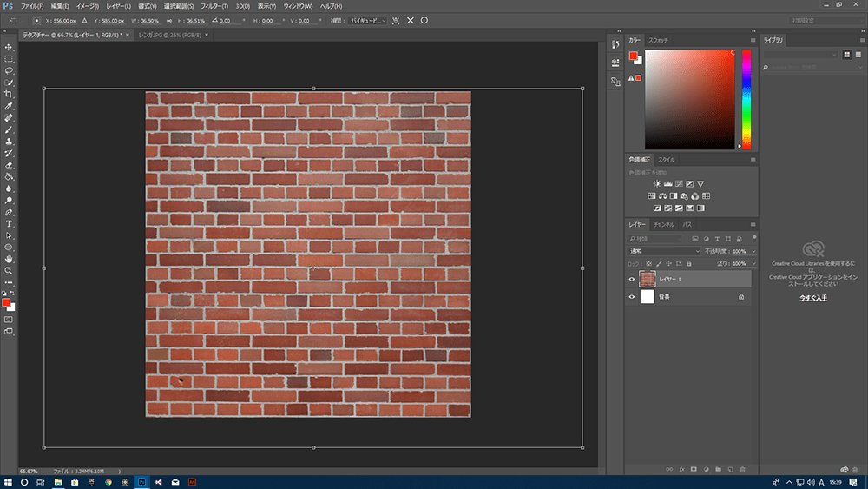The width and height of the screenshot is (868, 489).
Task: Cancel the transform with X icon
Action: [410, 20]
